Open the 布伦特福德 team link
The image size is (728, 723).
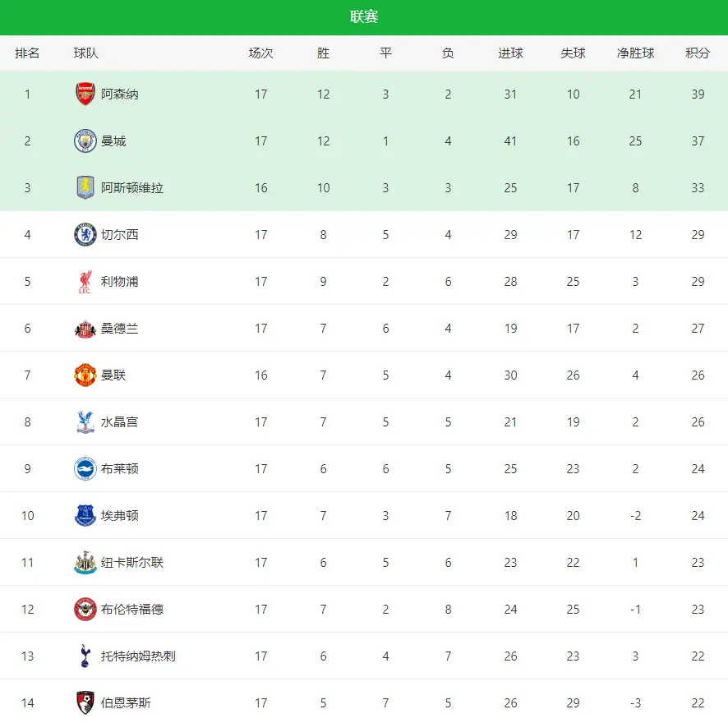[132, 610]
